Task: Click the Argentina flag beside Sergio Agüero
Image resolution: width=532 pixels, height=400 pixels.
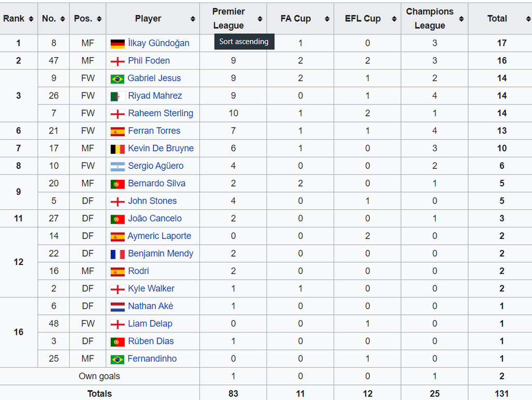Action: coord(117,167)
